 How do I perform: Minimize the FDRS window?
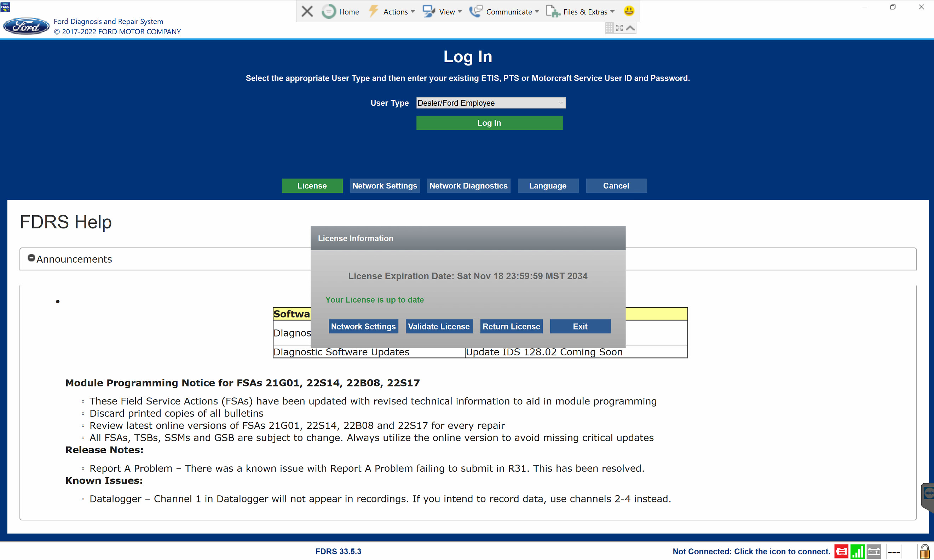coord(865,7)
